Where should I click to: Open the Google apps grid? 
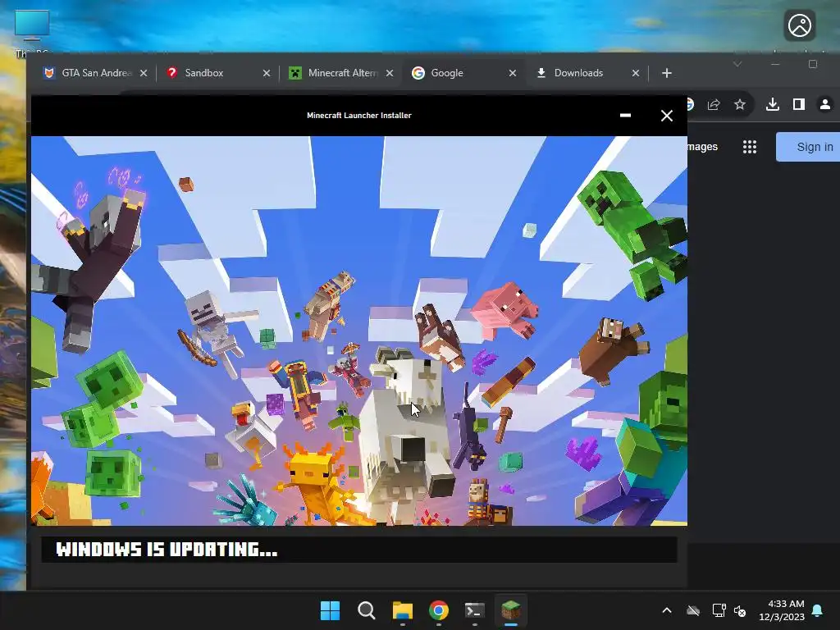pyautogui.click(x=750, y=147)
